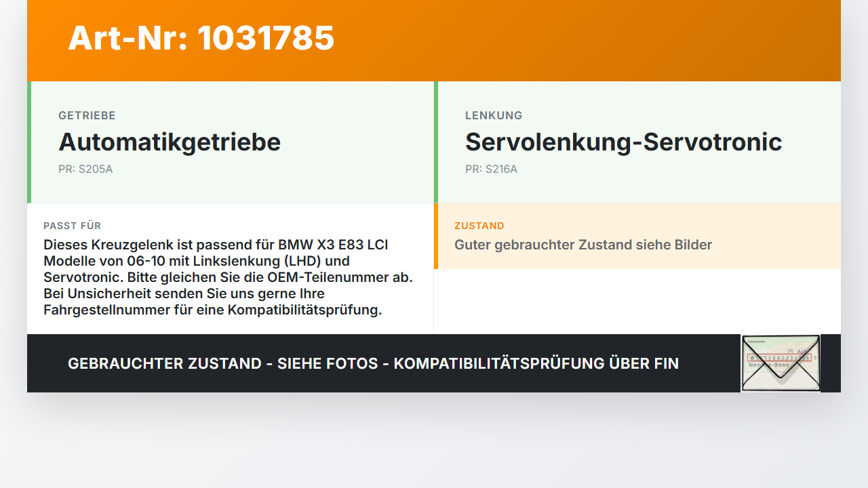The width and height of the screenshot is (868, 488).
Task: Select the Automatikgetriebe heading
Action: [x=170, y=142]
